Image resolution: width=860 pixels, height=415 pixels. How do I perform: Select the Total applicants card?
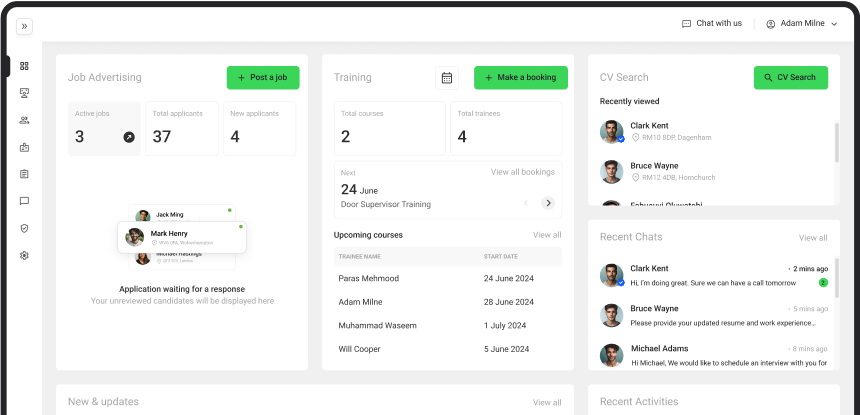[x=182, y=128]
